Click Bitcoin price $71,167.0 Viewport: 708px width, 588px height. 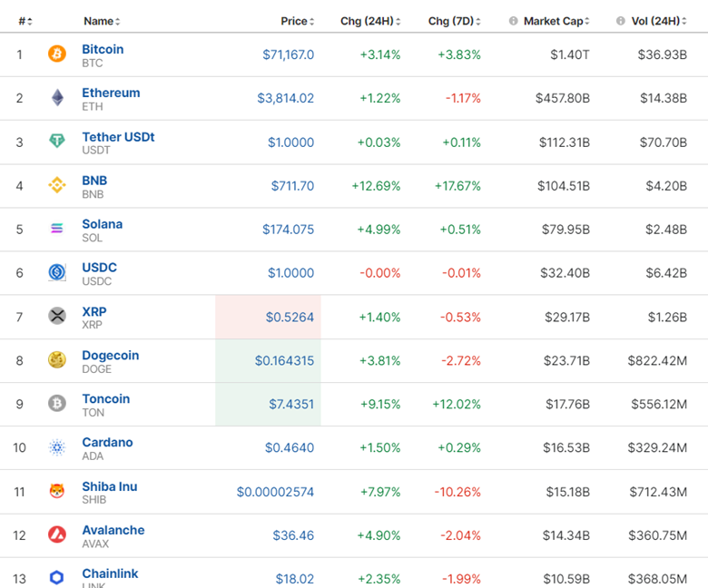tap(288, 55)
